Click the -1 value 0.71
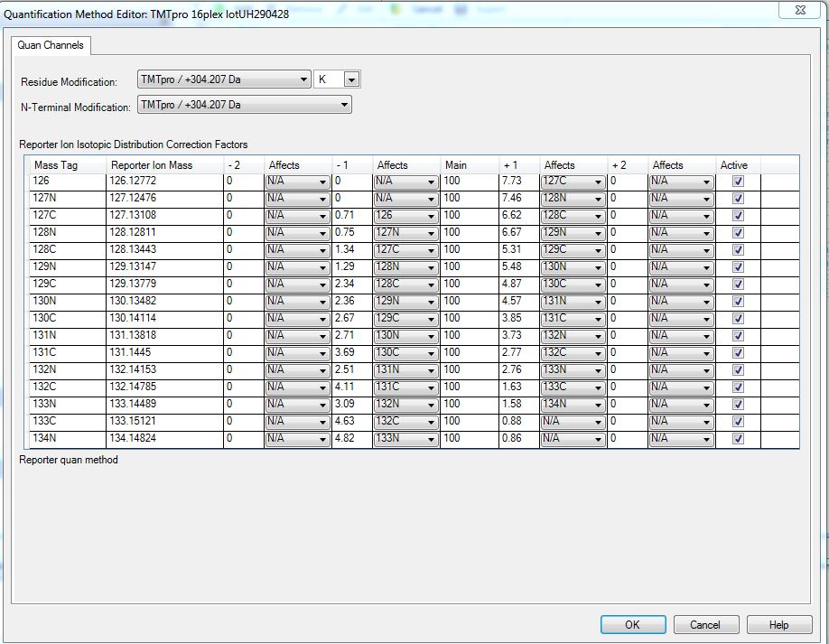The image size is (829, 644). tap(352, 216)
